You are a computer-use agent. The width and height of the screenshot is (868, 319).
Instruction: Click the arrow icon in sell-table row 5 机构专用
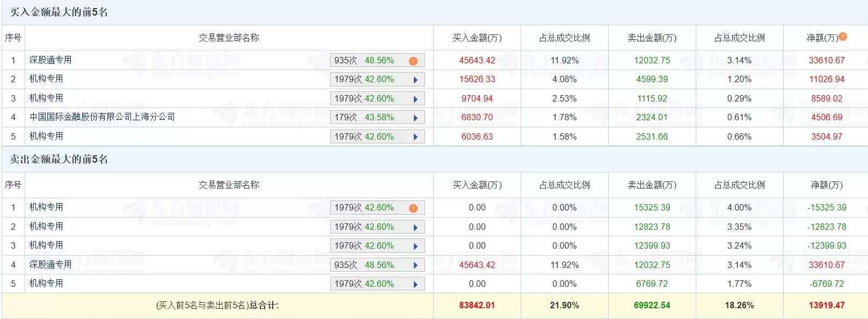pyautogui.click(x=415, y=285)
